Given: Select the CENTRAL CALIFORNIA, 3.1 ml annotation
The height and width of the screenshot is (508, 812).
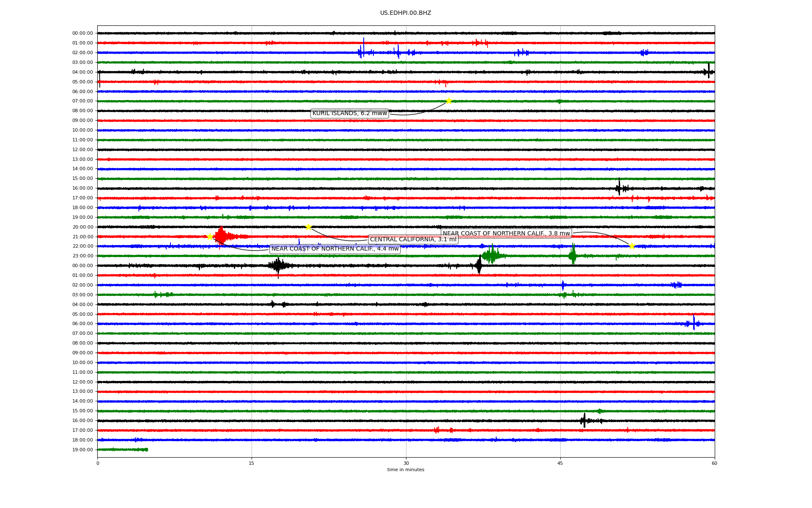Looking at the screenshot, I should point(413,240).
